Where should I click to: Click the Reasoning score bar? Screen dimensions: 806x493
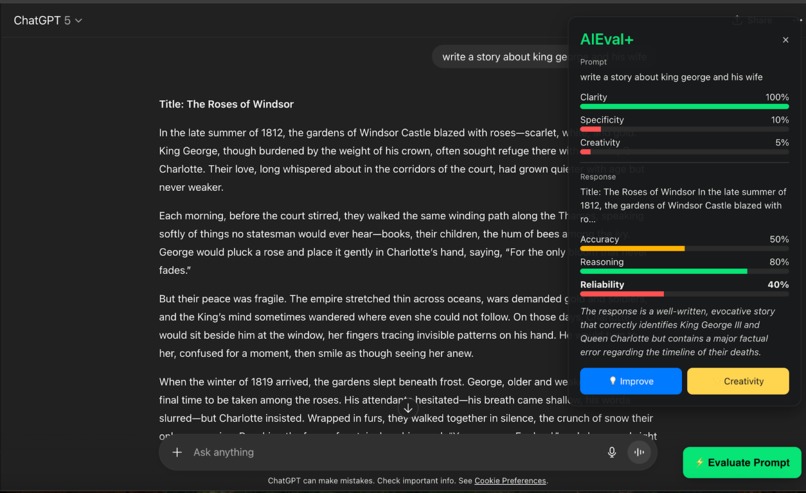[684, 271]
